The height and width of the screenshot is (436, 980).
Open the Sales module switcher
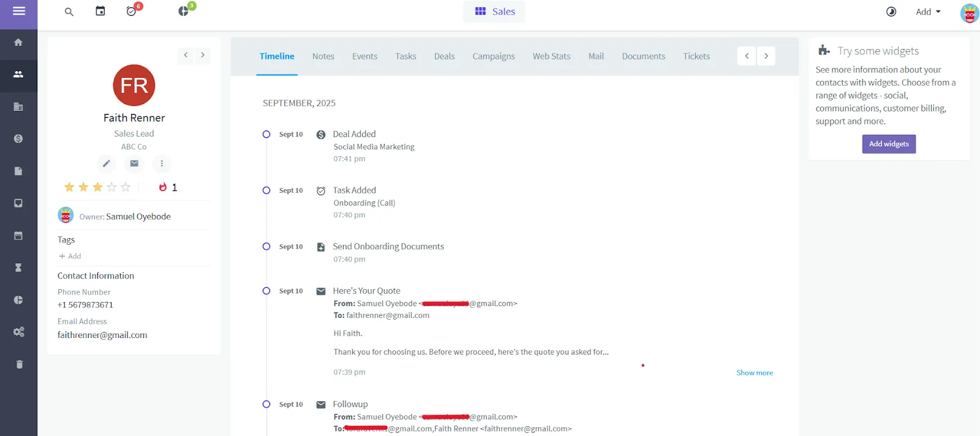[x=494, y=12]
